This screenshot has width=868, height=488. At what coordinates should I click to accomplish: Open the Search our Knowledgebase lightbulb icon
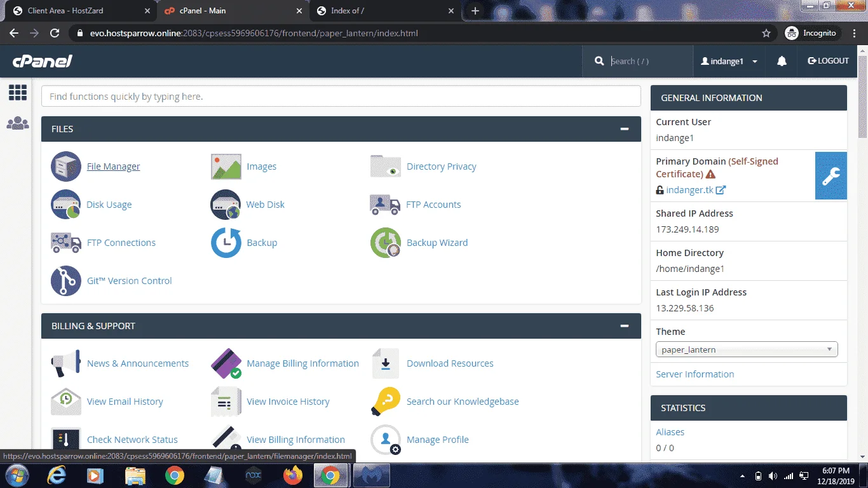tap(386, 402)
